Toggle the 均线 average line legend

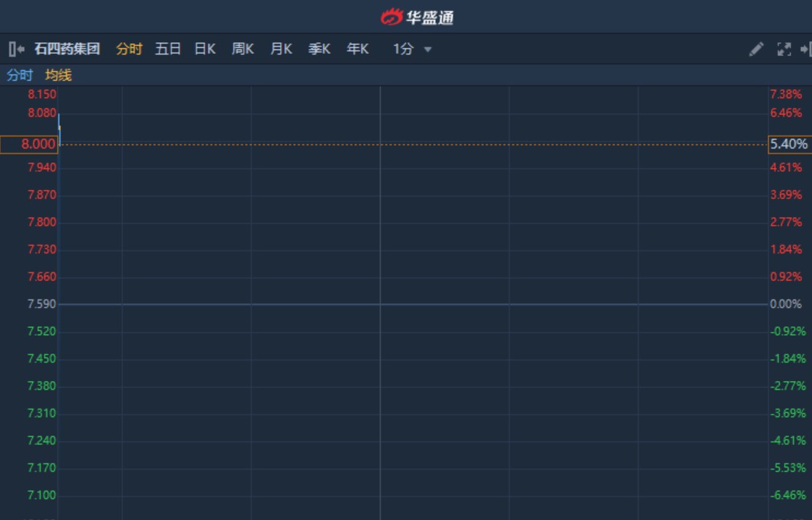[58, 75]
